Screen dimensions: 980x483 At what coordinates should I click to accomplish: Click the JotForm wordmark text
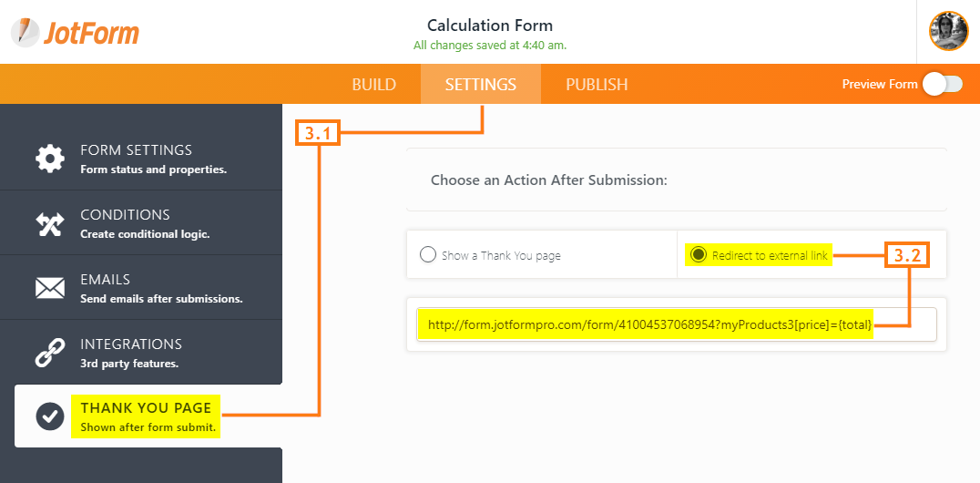point(91,33)
